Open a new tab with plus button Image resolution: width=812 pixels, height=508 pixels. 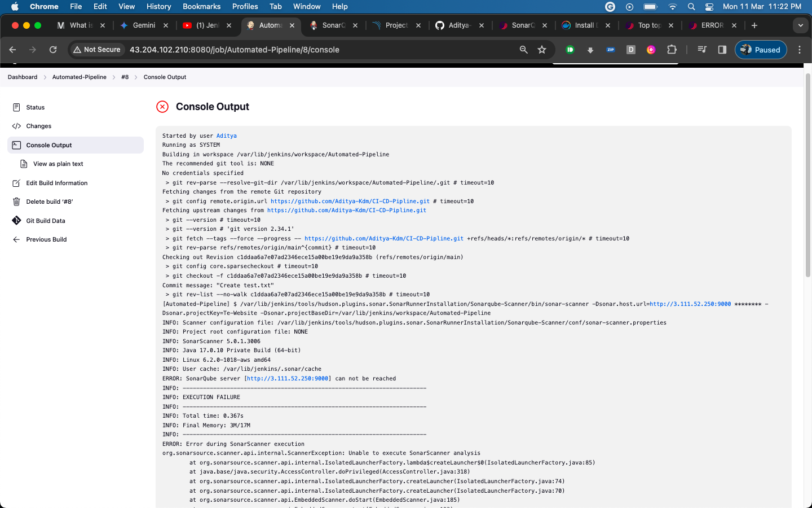tap(754, 25)
